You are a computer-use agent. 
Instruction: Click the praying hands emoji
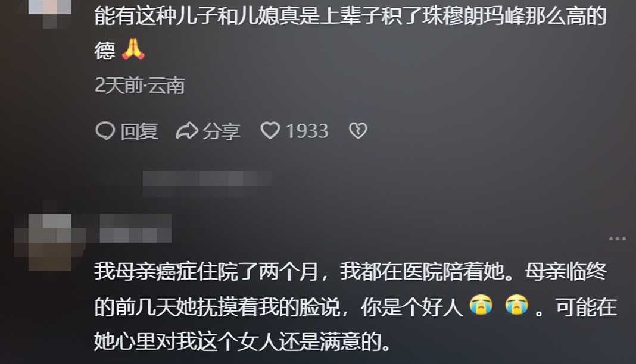133,49
